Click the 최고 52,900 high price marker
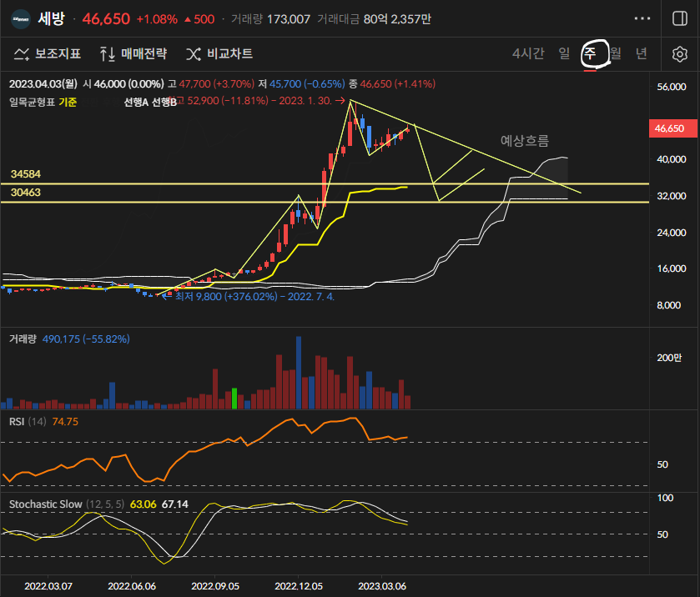This screenshot has width=700, height=597. click(256, 101)
